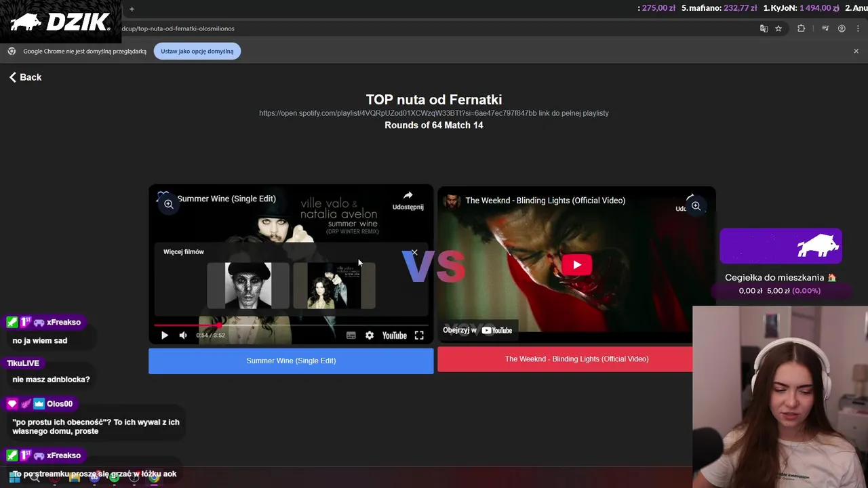Open the first suggested video thumbnail
Viewport: 868px width, 488px height.
click(x=248, y=285)
